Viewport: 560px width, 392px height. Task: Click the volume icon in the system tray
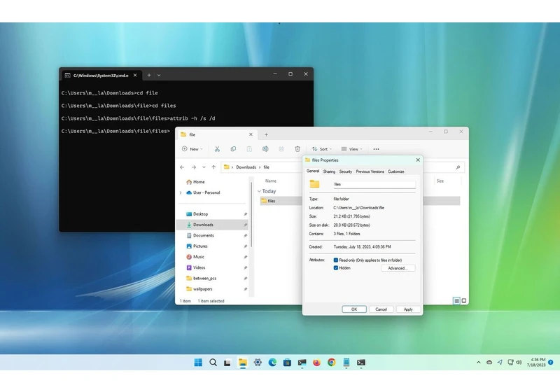[x=519, y=362]
